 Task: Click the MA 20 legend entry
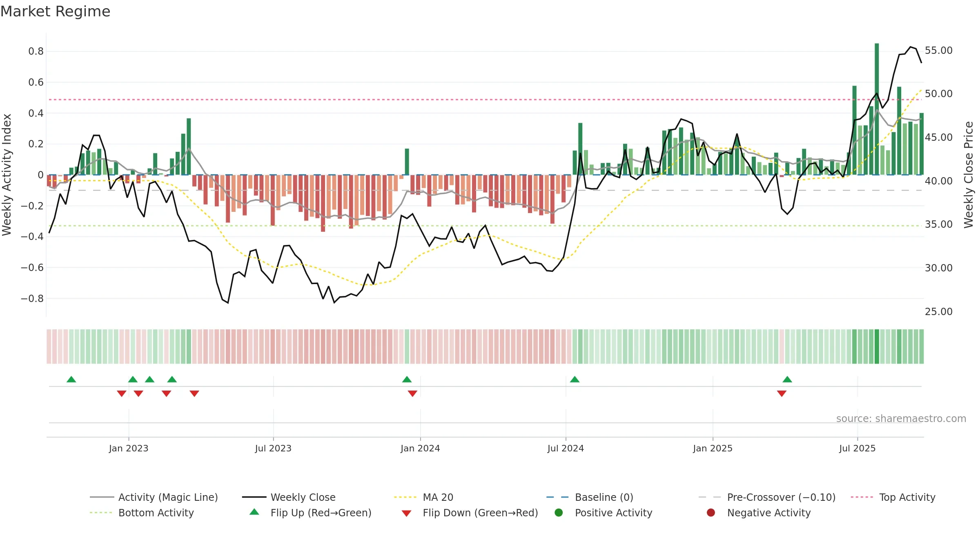(x=423, y=497)
